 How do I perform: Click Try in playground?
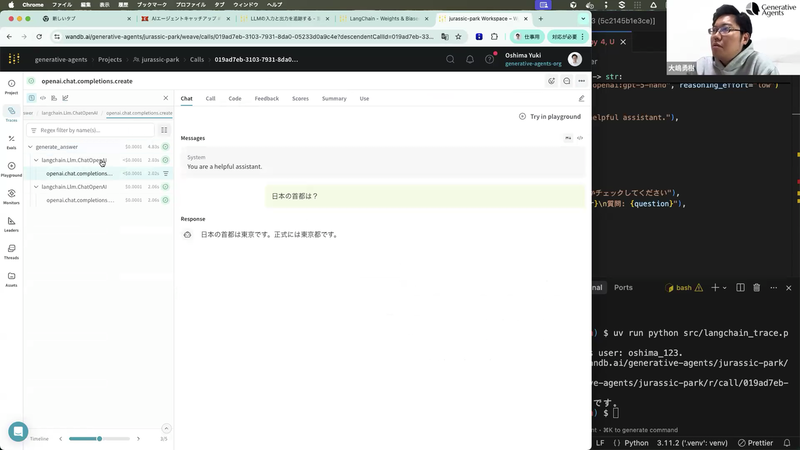tap(550, 116)
